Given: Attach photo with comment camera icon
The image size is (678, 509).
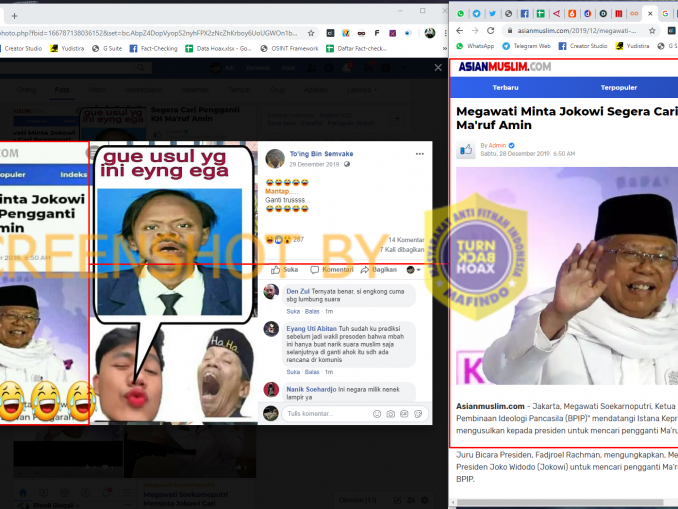Looking at the screenshot, I should click(x=390, y=414).
